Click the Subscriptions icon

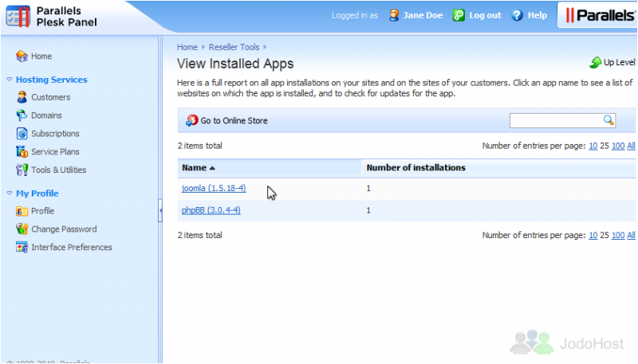pos(22,133)
